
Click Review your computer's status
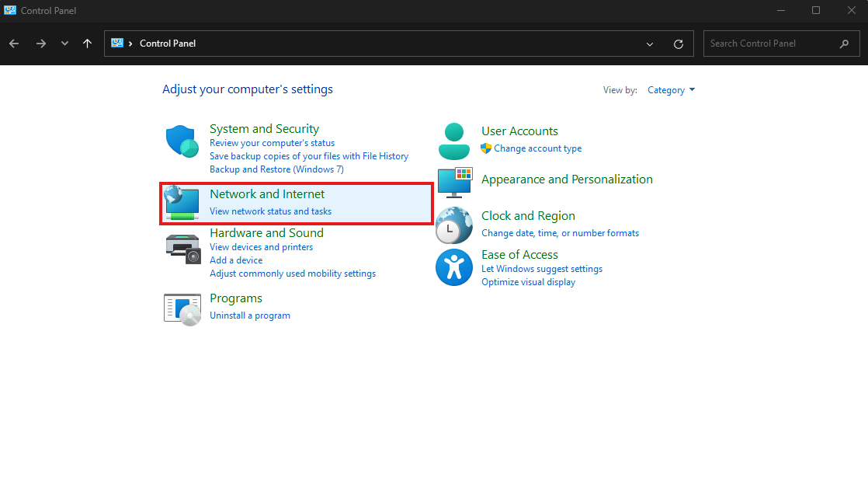click(x=272, y=143)
